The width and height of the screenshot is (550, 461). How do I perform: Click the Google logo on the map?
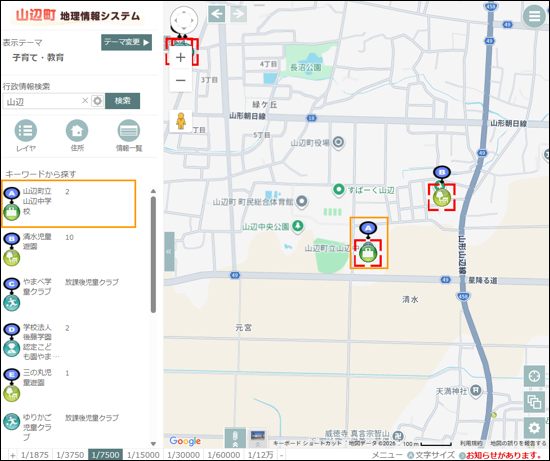[185, 441]
